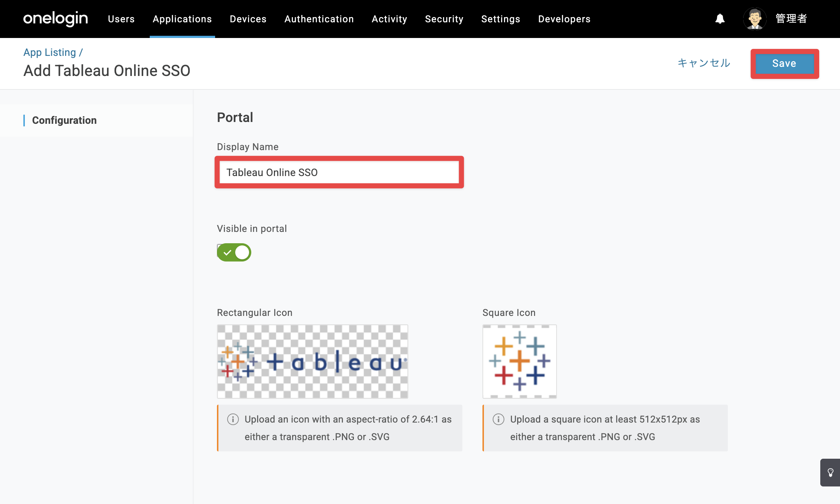Open the Devices menu

tap(248, 19)
